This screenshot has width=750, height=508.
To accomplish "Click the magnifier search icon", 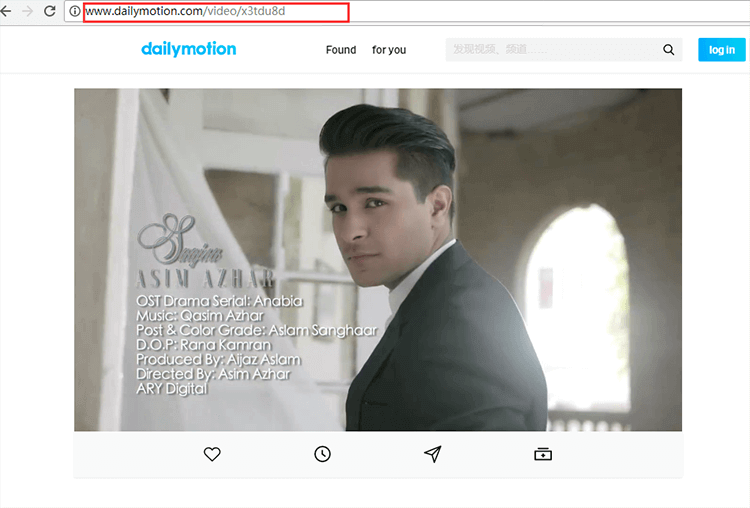I will (x=669, y=49).
